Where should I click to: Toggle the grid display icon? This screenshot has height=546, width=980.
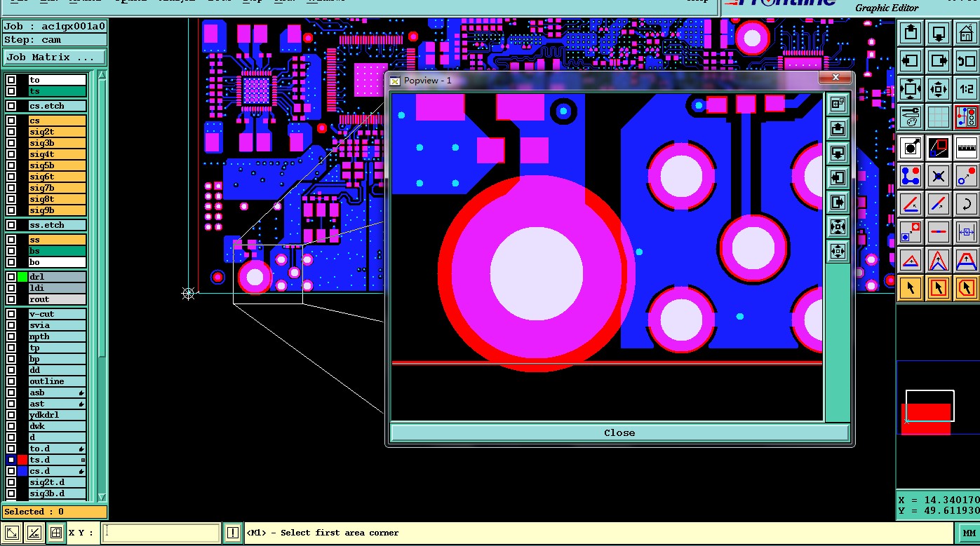(939, 117)
